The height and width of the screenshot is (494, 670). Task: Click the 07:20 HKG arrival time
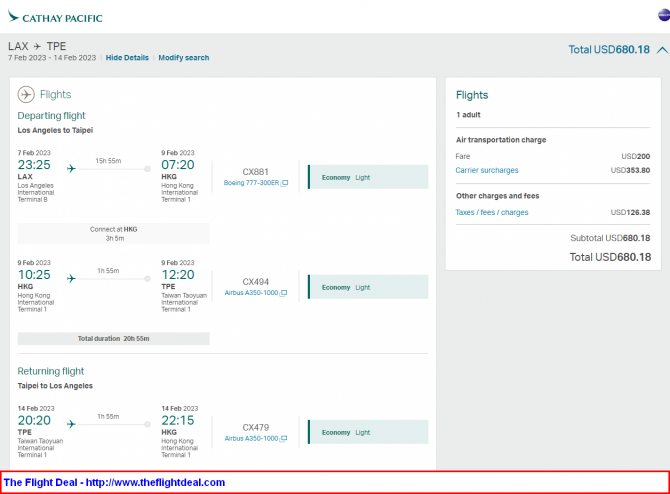(x=178, y=165)
